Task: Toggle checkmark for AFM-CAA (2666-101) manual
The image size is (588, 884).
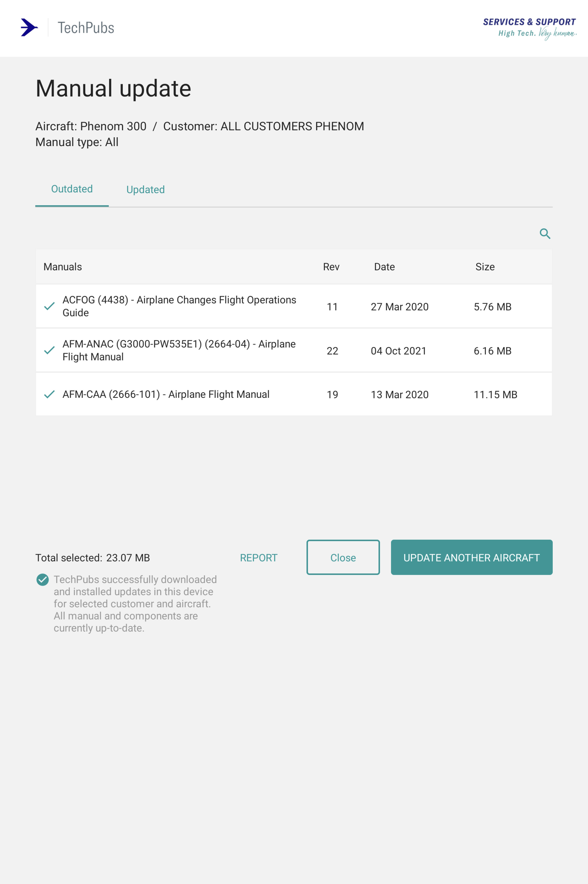Action: coord(50,394)
